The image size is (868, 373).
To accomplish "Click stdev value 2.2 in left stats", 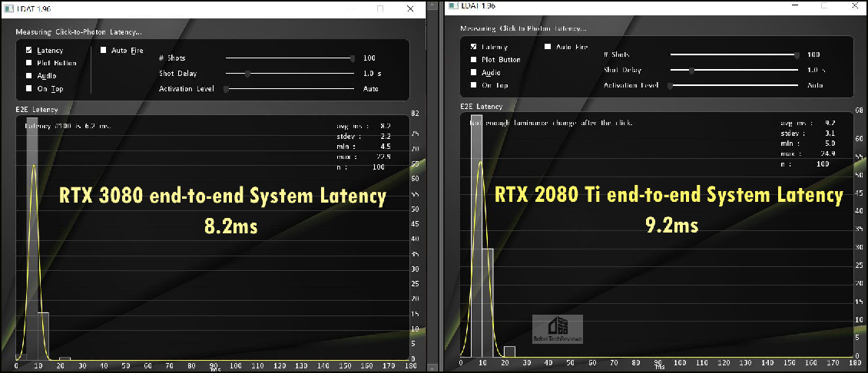I will [x=386, y=136].
